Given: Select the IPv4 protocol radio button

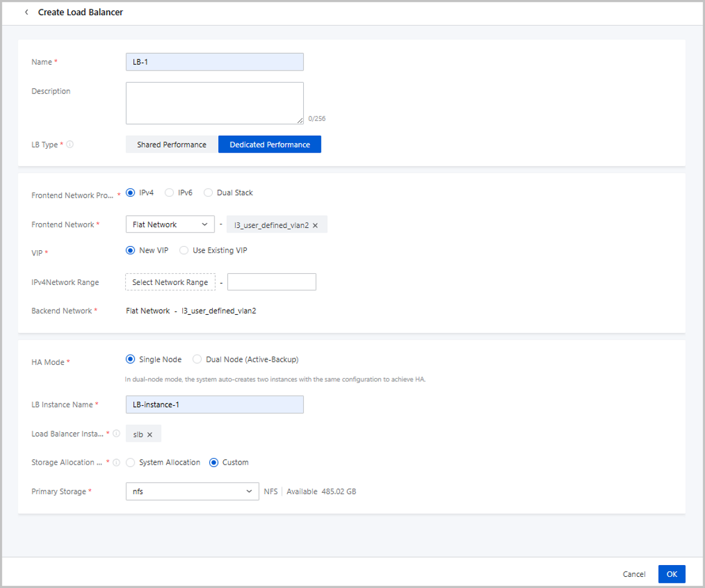Looking at the screenshot, I should pos(130,193).
